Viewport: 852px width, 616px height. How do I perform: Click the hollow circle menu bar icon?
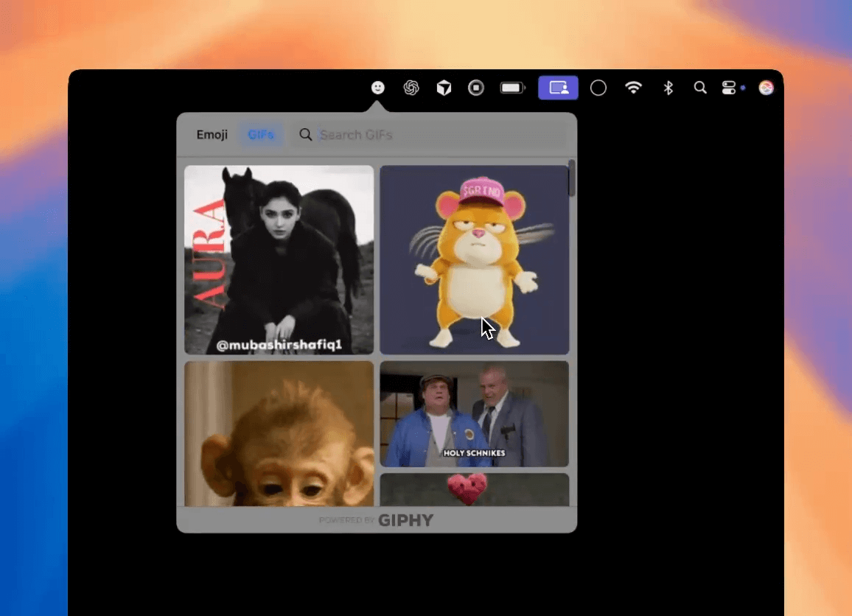(x=598, y=88)
